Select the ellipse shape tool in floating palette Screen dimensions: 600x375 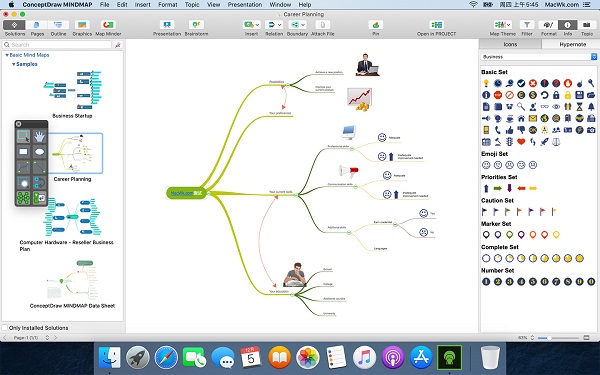[39, 152]
